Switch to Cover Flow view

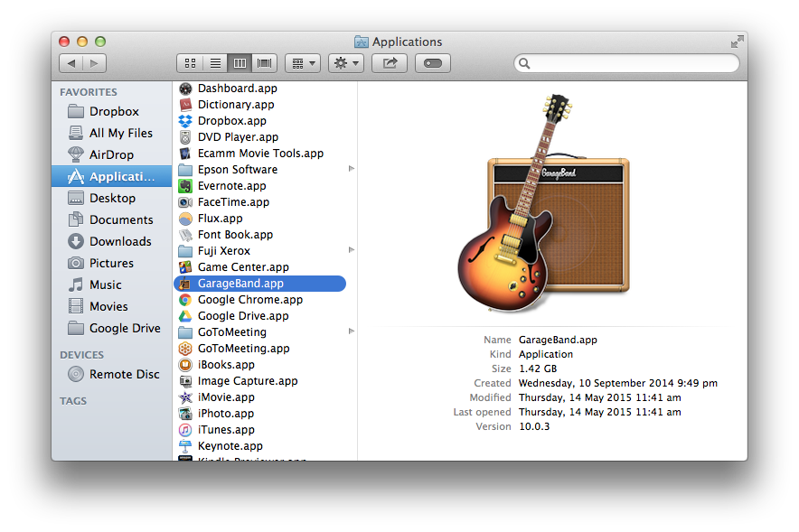(x=265, y=63)
